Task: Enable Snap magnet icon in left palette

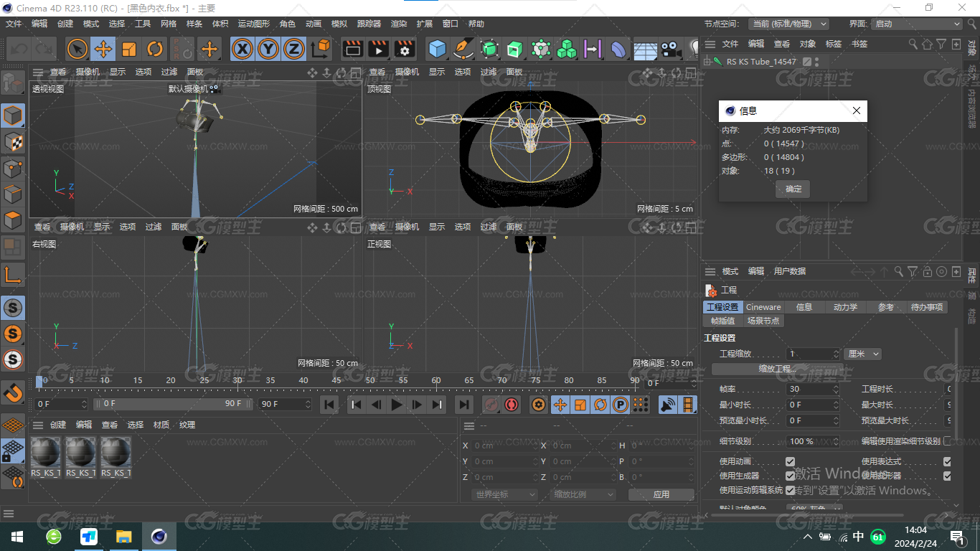Action: point(13,392)
